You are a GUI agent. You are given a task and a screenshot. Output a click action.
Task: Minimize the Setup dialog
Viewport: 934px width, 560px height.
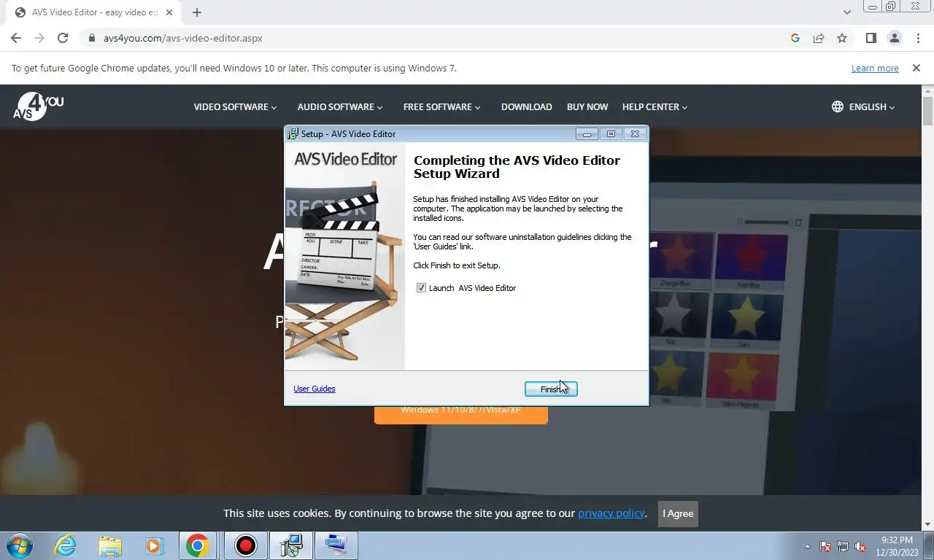(587, 134)
